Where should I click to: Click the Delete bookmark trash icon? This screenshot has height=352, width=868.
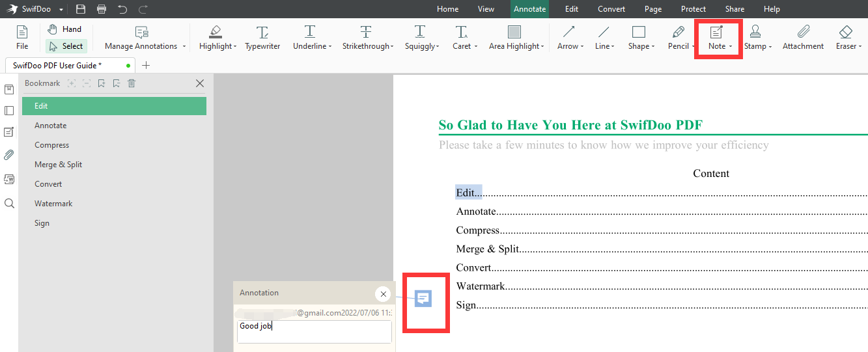pyautogui.click(x=132, y=83)
